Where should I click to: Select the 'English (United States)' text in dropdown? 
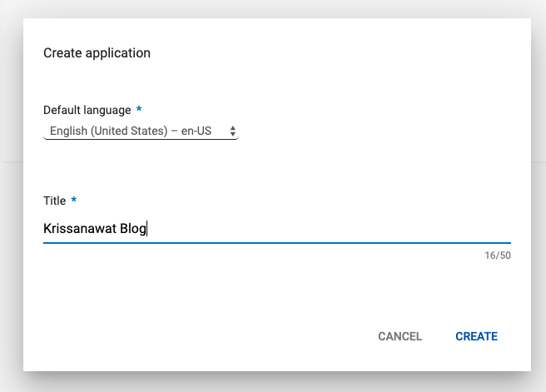(108, 131)
